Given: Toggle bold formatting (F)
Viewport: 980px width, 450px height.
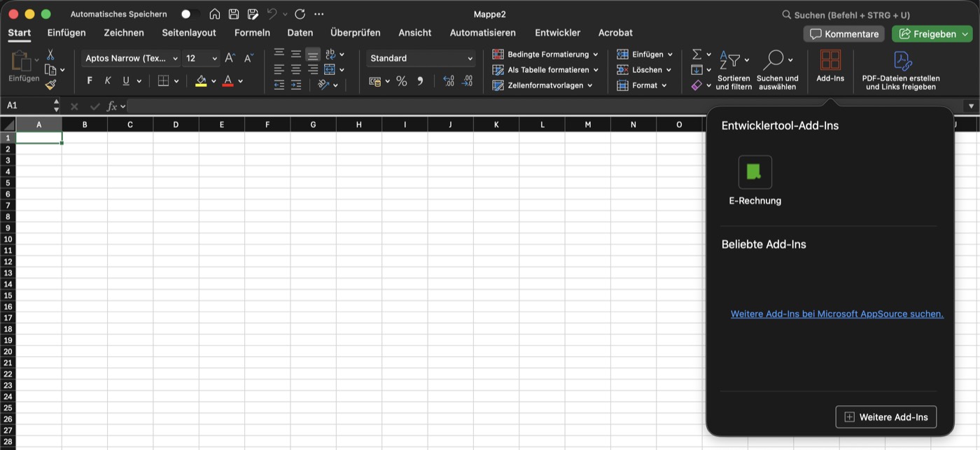Looking at the screenshot, I should point(90,81).
